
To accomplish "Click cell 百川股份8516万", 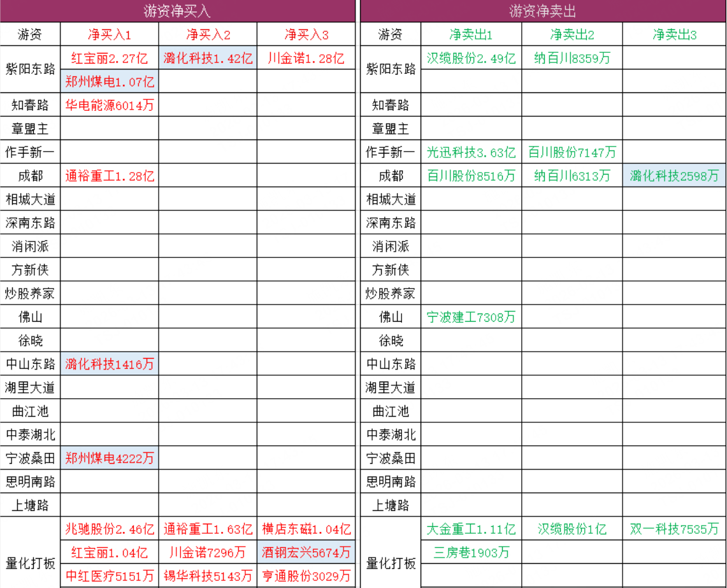I will pyautogui.click(x=471, y=176).
